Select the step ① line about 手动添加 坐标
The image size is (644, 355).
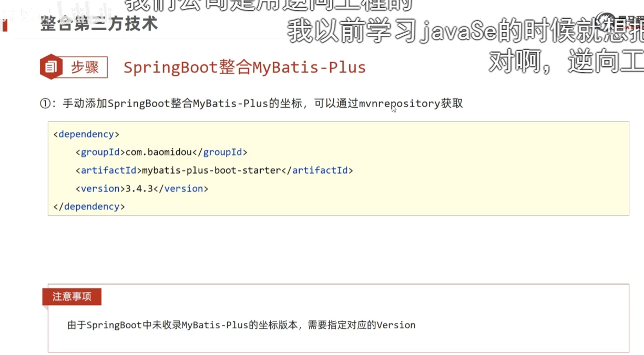252,104
